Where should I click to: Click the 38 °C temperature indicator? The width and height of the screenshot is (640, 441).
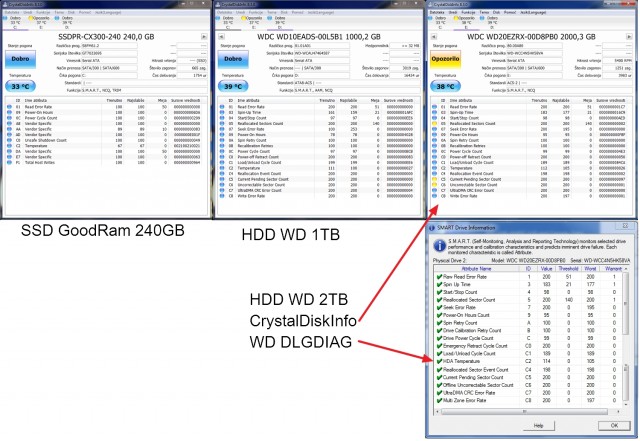pos(445,87)
